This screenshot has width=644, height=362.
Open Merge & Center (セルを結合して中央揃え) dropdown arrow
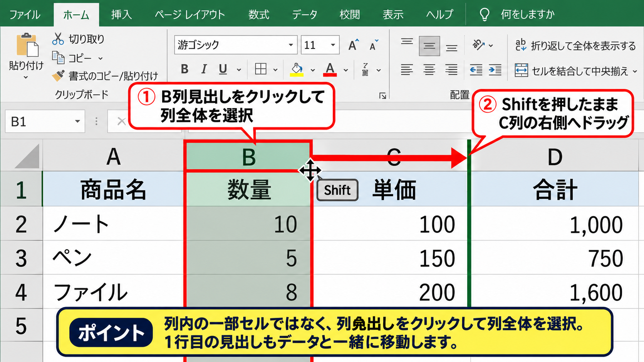(x=635, y=71)
